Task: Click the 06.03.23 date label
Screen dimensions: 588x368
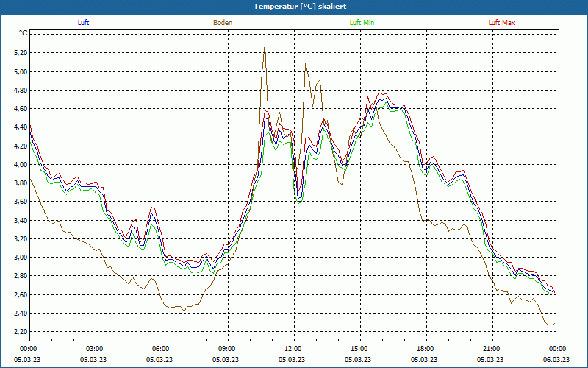Action: click(556, 359)
